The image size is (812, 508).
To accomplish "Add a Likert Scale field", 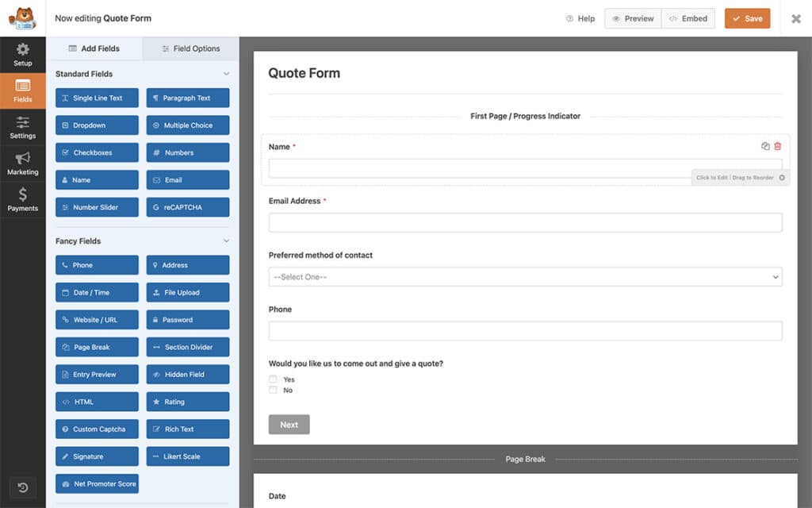I will (x=187, y=456).
